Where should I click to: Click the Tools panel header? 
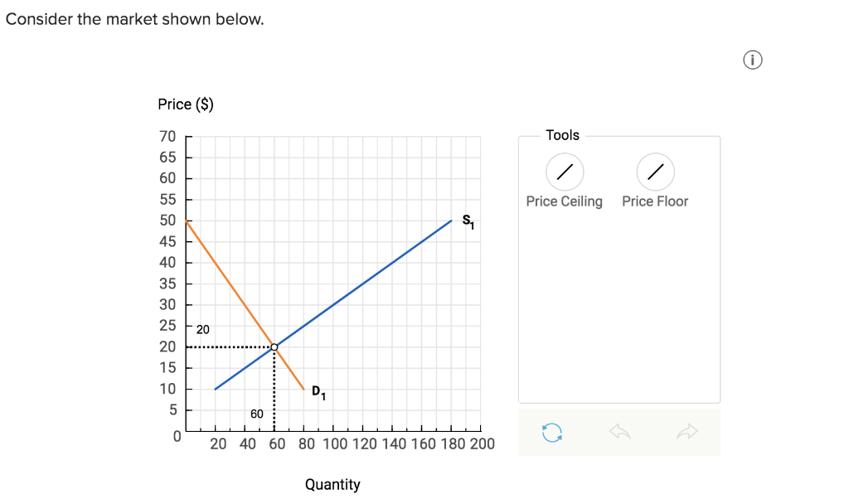pos(562,134)
